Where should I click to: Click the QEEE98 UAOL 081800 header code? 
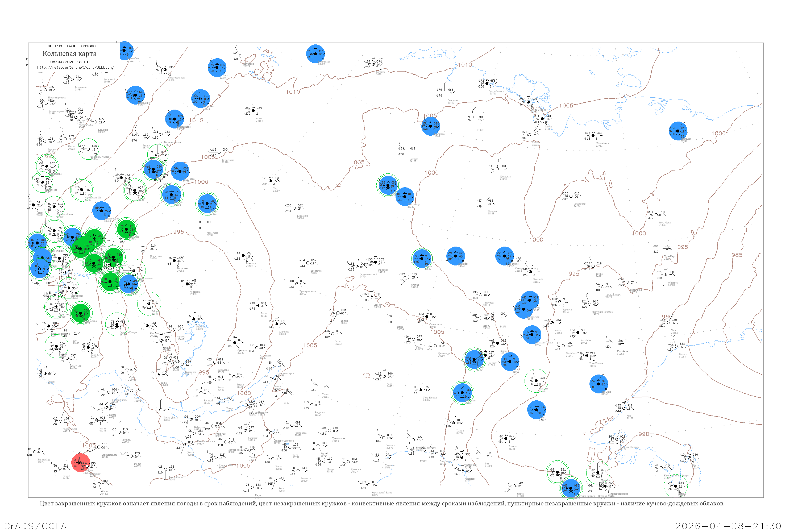71,46
